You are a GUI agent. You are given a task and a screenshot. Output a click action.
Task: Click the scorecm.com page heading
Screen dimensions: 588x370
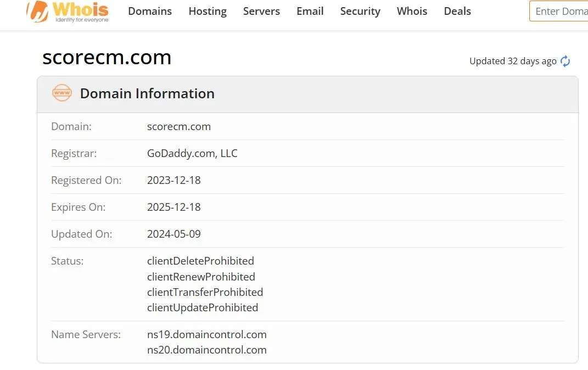pos(107,57)
